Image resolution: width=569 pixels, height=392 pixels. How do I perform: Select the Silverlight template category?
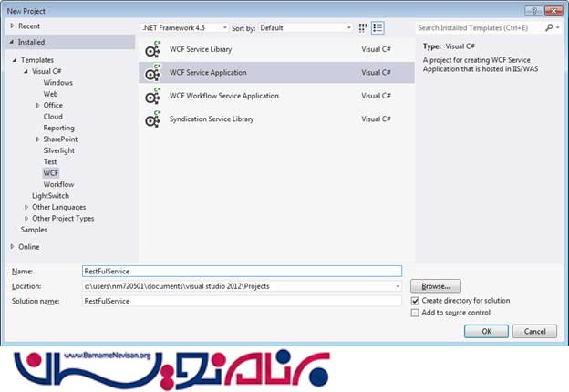pos(58,150)
